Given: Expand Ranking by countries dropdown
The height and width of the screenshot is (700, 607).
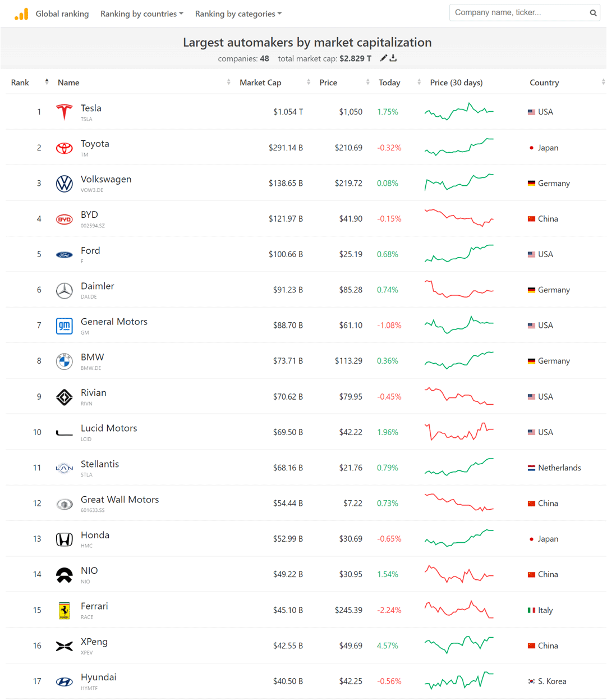Looking at the screenshot, I should pyautogui.click(x=141, y=14).
